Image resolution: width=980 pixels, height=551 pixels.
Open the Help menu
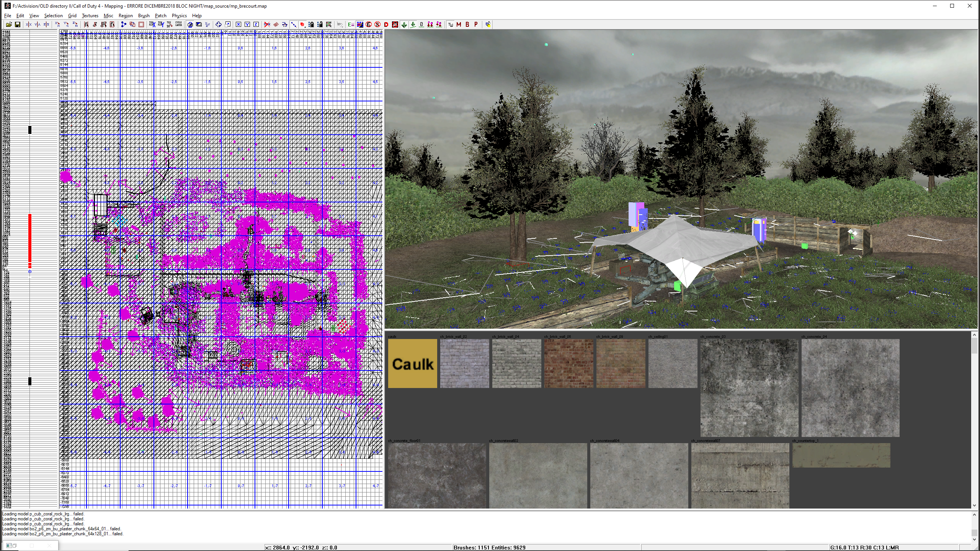(x=197, y=16)
